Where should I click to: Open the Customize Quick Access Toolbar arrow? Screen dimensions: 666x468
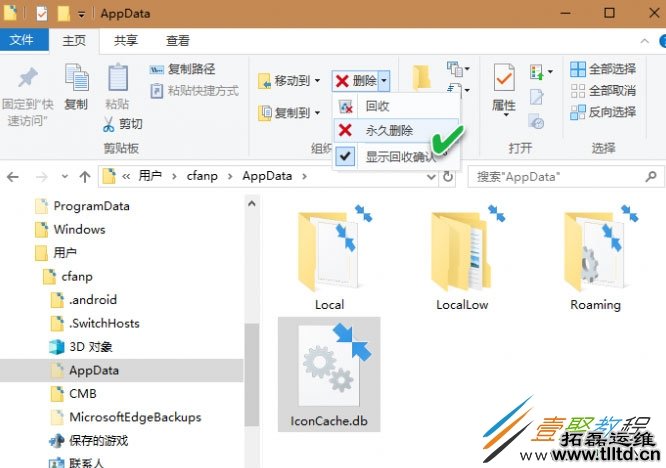(81, 14)
